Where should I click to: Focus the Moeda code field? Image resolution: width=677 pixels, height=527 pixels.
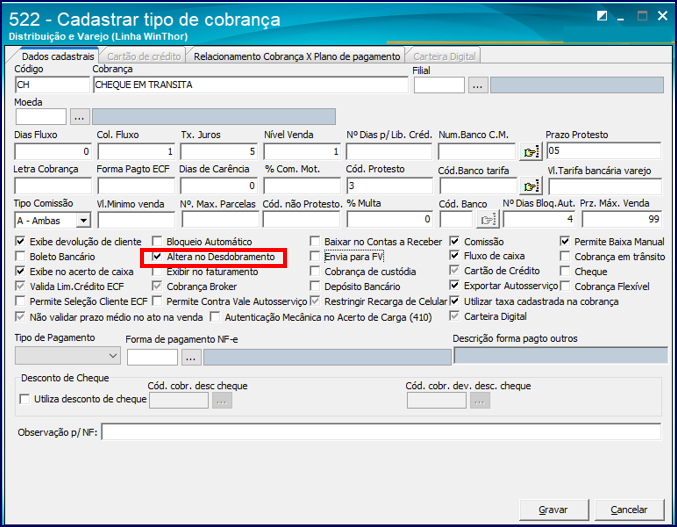[x=41, y=117]
